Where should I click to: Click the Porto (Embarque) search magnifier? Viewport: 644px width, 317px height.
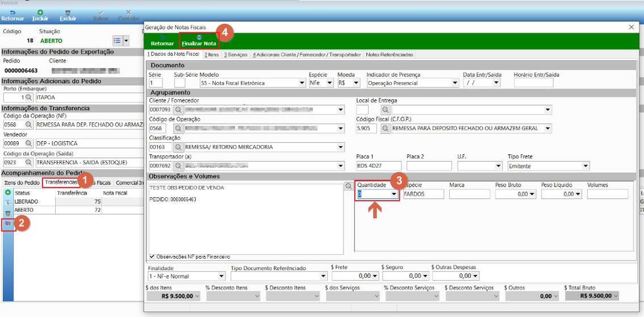click(28, 98)
